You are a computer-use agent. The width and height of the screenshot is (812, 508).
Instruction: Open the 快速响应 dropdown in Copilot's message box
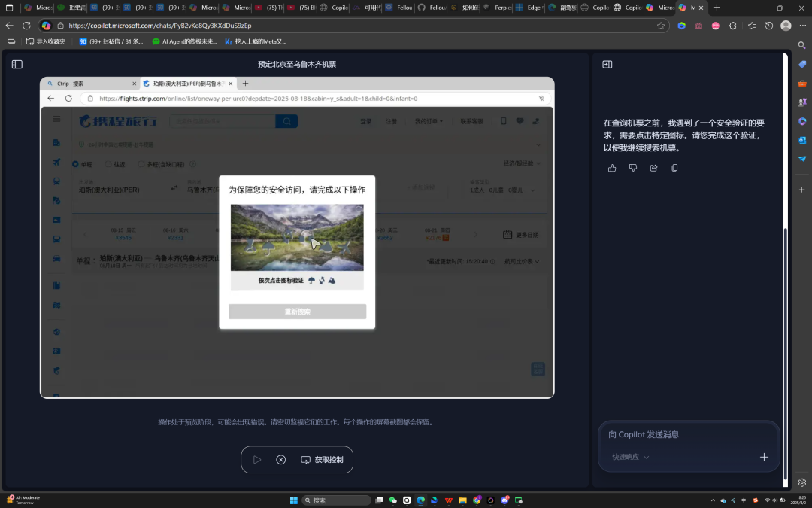coord(630,456)
